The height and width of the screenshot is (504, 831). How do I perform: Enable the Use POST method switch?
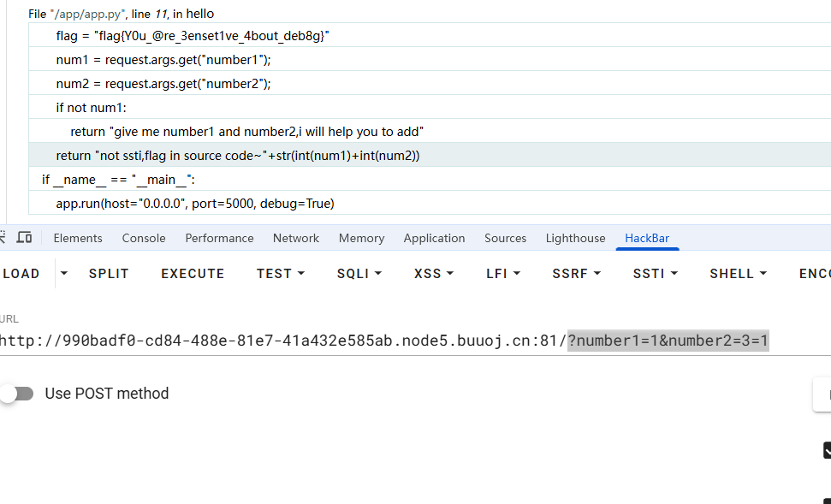(x=16, y=394)
